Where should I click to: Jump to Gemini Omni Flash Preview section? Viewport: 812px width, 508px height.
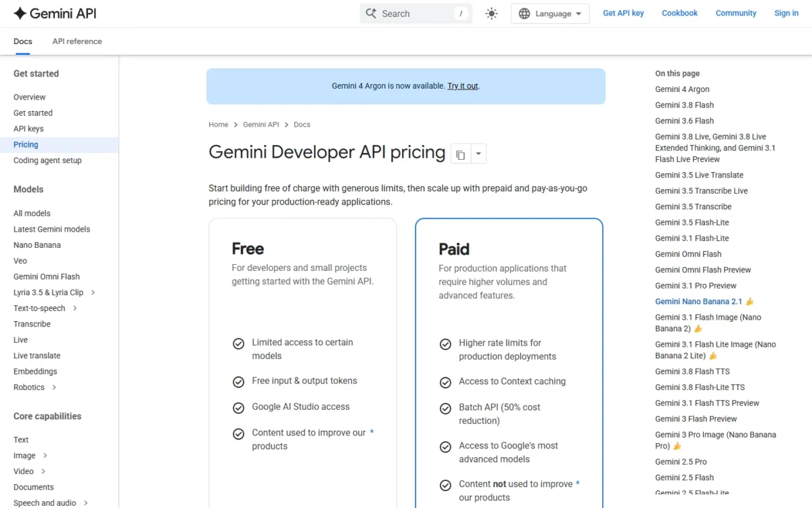[703, 270]
